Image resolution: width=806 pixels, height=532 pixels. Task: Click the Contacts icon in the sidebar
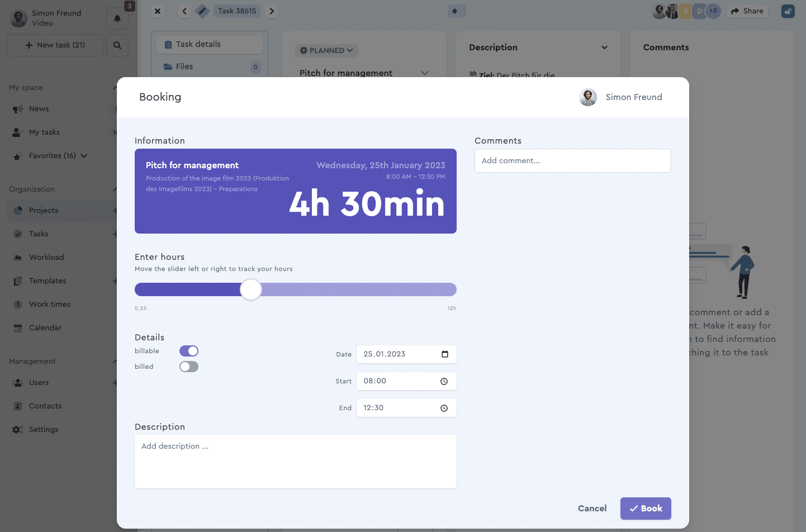pyautogui.click(x=18, y=406)
